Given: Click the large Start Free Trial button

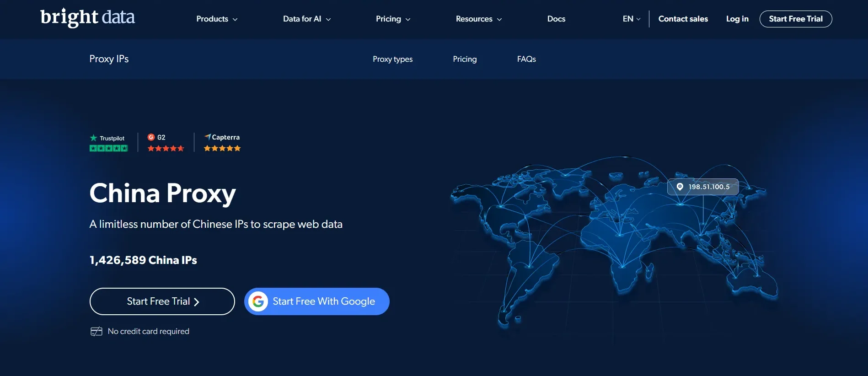Looking at the screenshot, I should click(x=162, y=301).
